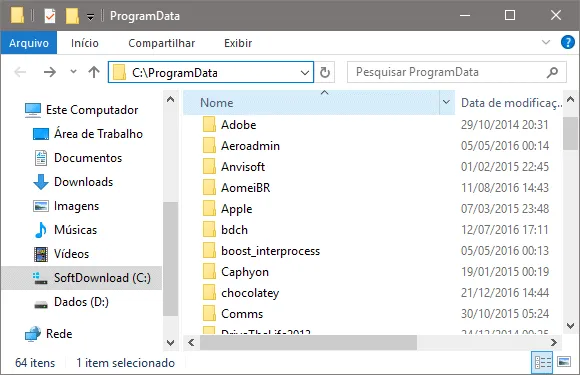
Task: Select the Aeroadmin folder icon
Action: point(209,145)
